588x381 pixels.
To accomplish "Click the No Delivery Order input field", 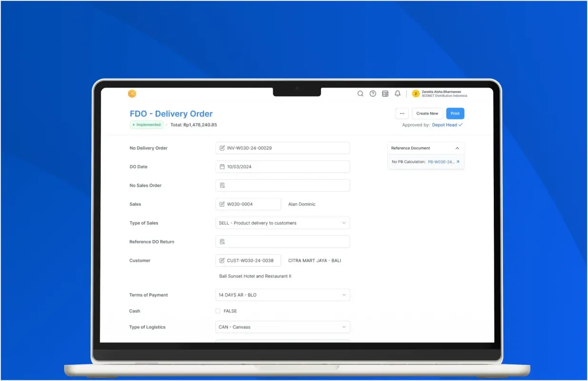I will 283,148.
